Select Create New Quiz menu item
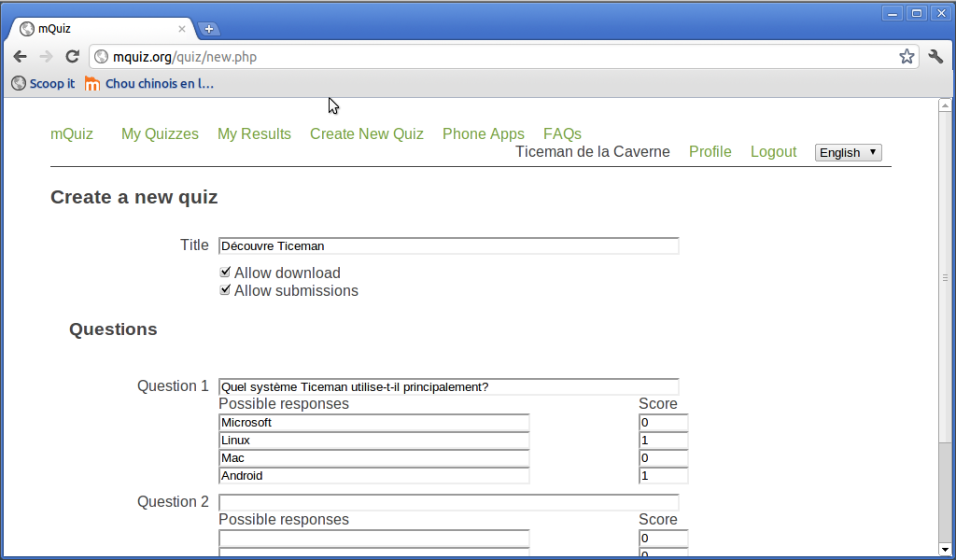The height and width of the screenshot is (560, 956). click(366, 134)
